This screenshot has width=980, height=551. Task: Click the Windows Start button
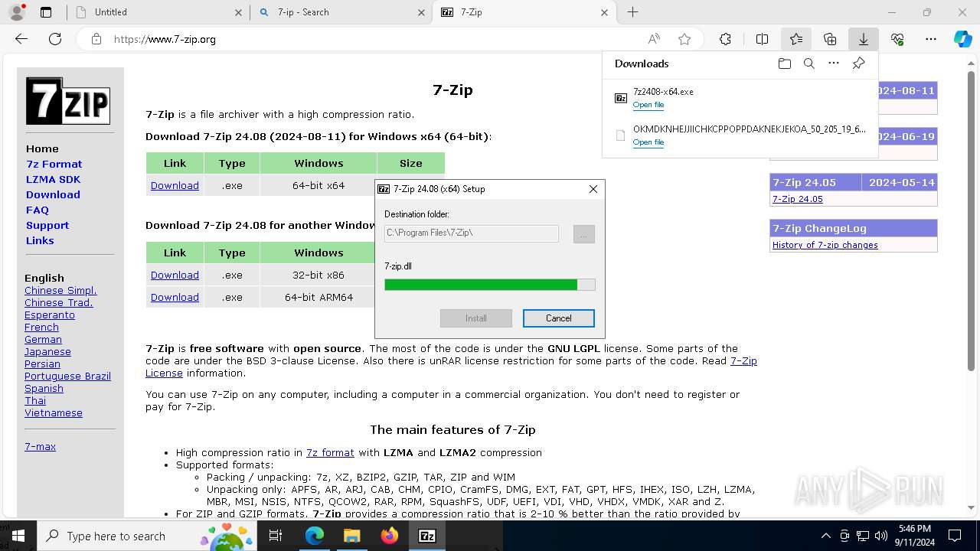coord(18,536)
